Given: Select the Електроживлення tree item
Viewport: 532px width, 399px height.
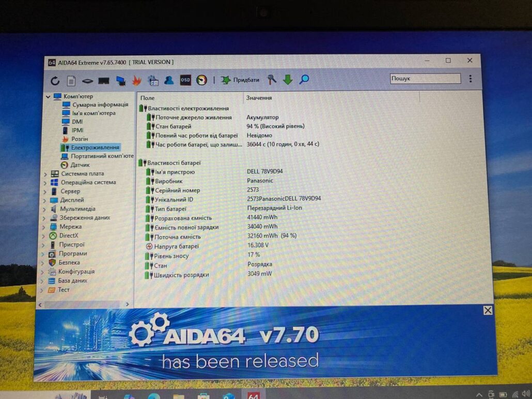Looking at the screenshot, I should click(90, 148).
